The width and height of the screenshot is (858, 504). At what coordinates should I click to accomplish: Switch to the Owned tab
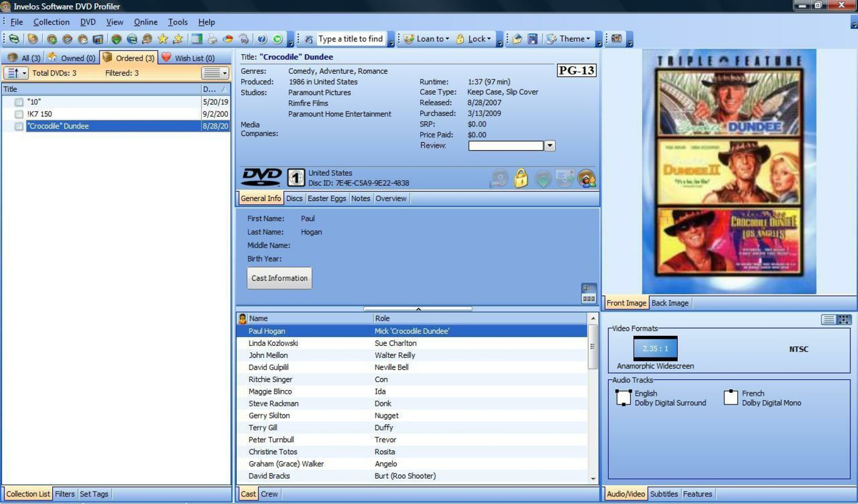(x=71, y=58)
